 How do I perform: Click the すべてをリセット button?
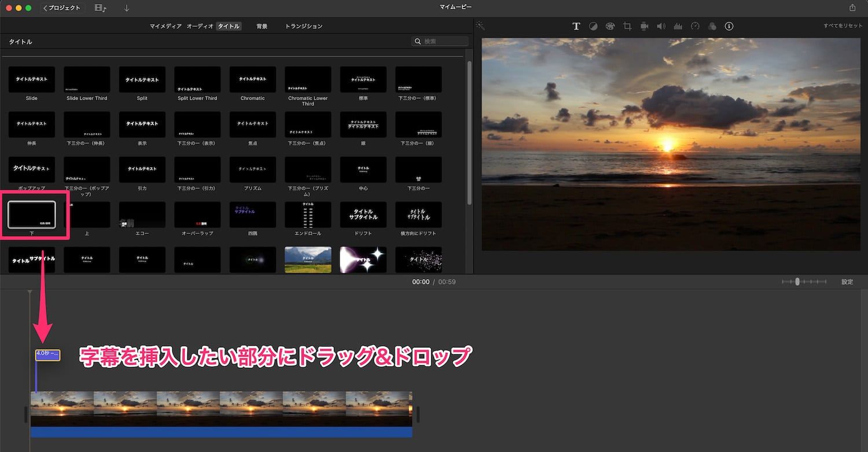coord(843,26)
